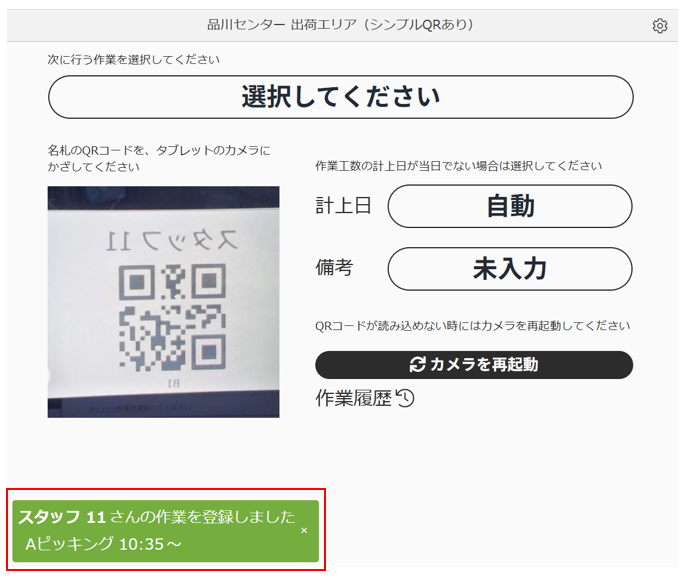This screenshot has width=686, height=582.
Task: Click the 計上日 label
Action: [x=343, y=206]
